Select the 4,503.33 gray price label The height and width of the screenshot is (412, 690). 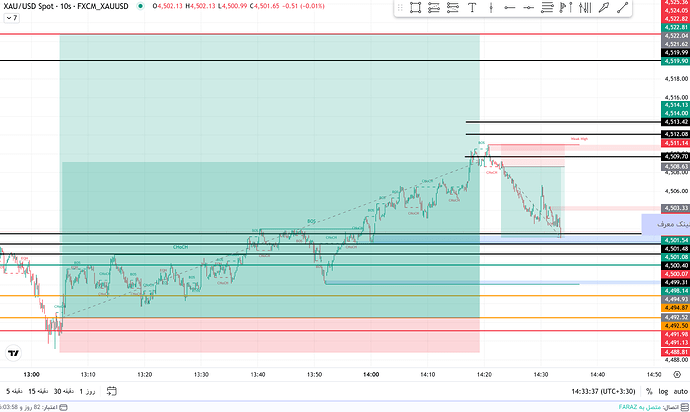675,208
